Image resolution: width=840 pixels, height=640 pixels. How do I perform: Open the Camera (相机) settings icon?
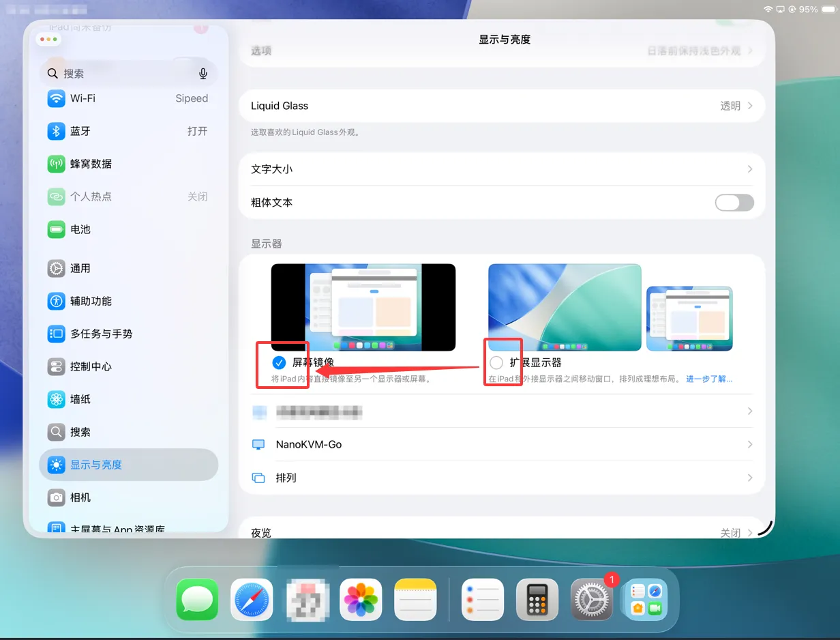coord(56,497)
